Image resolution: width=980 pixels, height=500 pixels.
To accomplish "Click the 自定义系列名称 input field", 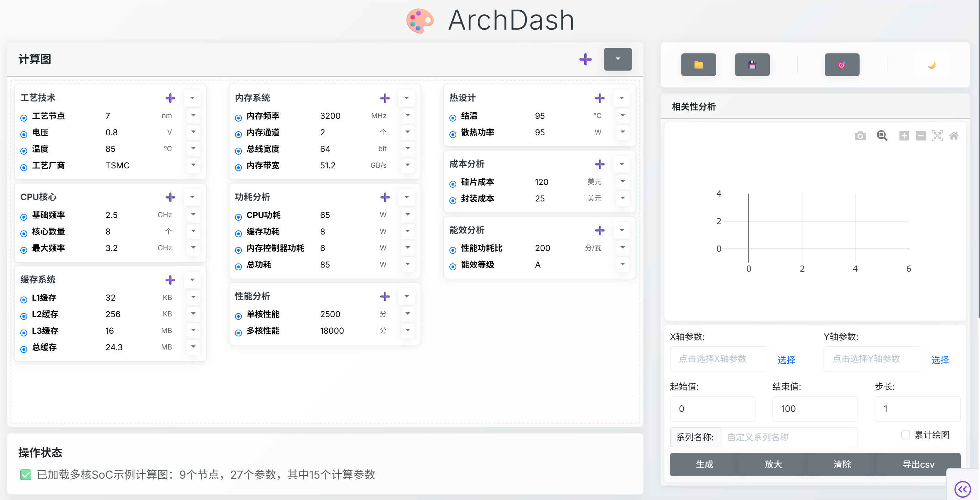I will (x=789, y=437).
